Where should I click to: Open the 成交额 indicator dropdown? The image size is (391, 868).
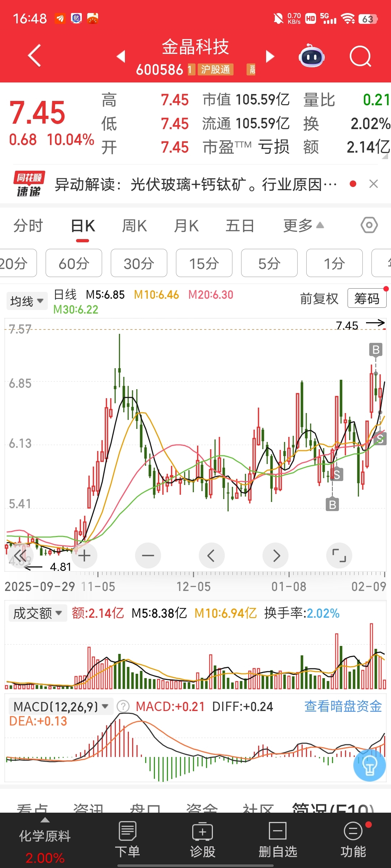pyautogui.click(x=38, y=613)
